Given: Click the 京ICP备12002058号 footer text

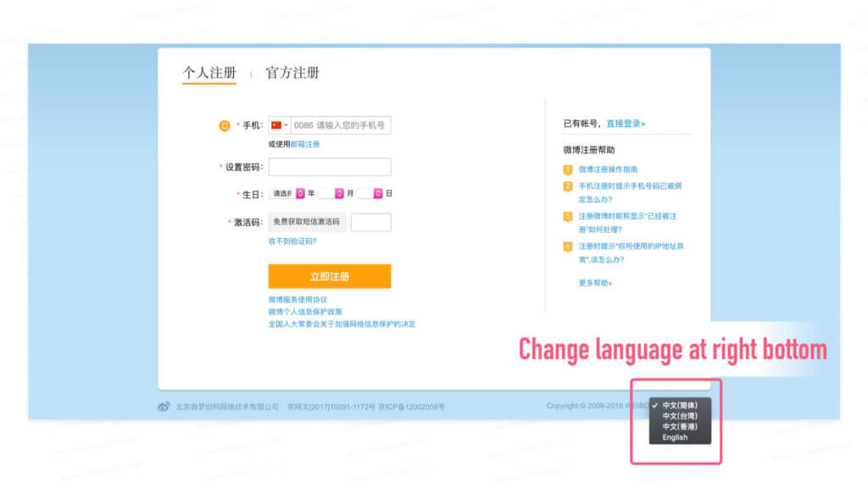Looking at the screenshot, I should [411, 408].
